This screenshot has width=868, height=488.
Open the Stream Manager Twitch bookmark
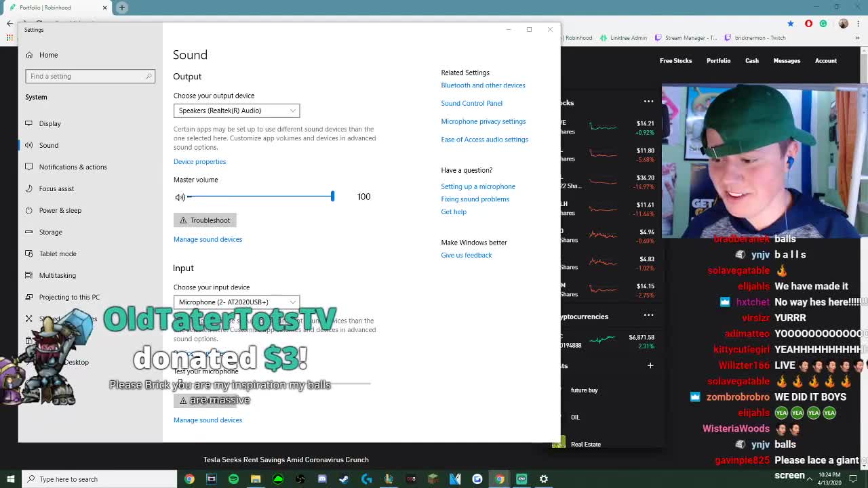(x=686, y=38)
